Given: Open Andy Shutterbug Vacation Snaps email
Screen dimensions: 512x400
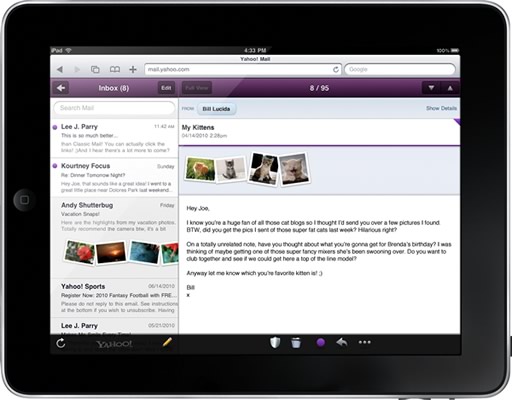Looking at the screenshot, I should coord(114,237).
